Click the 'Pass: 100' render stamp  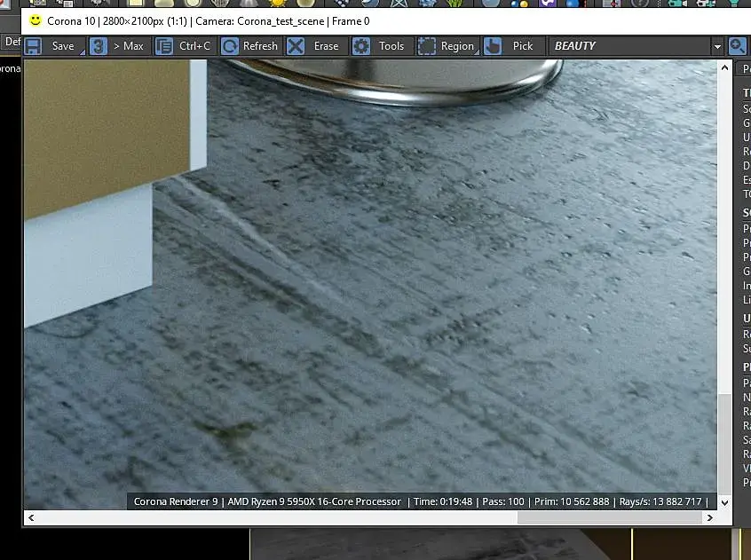(503, 501)
